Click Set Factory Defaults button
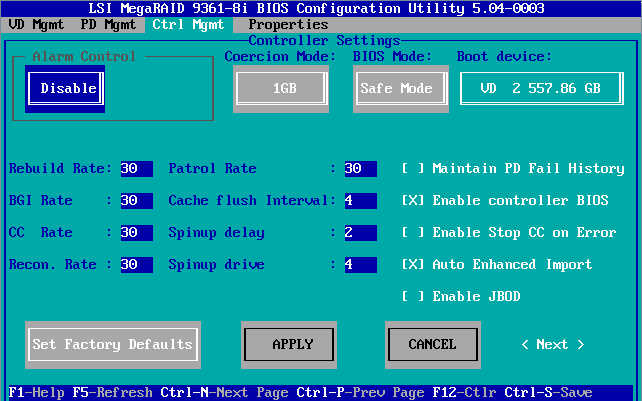Screen dimensions: 642x401 click(x=113, y=345)
